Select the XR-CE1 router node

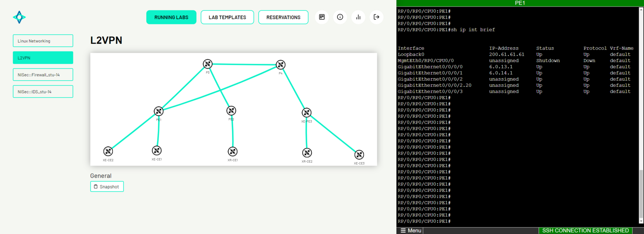(x=233, y=152)
